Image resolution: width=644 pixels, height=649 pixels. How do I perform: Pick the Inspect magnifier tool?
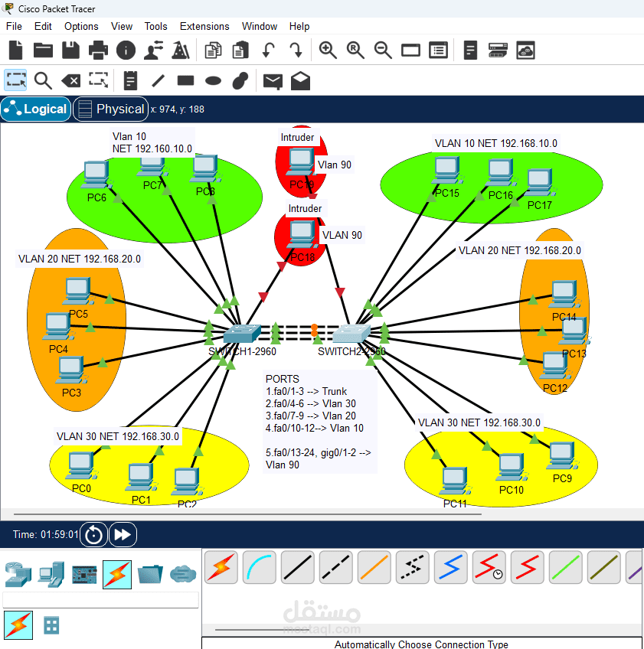pyautogui.click(x=43, y=80)
